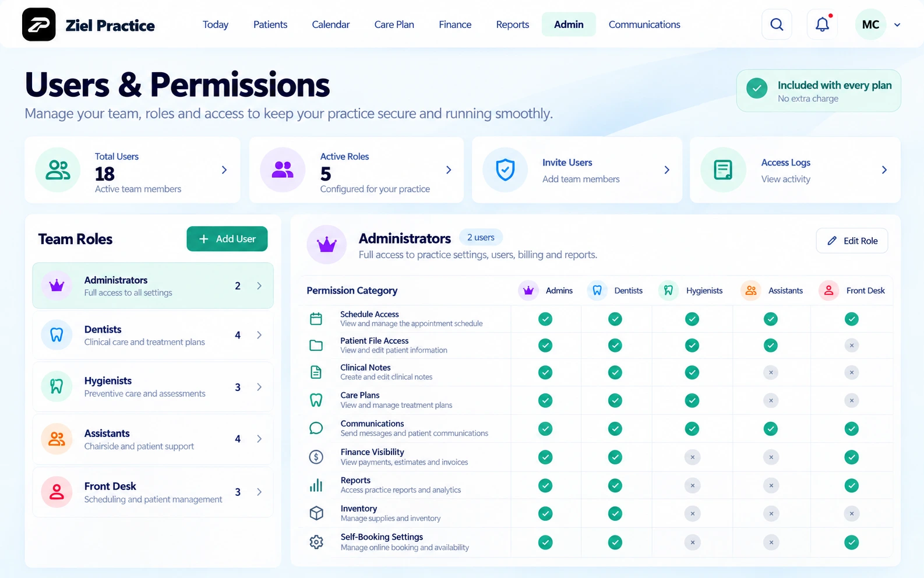This screenshot has width=924, height=578.
Task: Click the Total Users people icon
Action: click(58, 170)
